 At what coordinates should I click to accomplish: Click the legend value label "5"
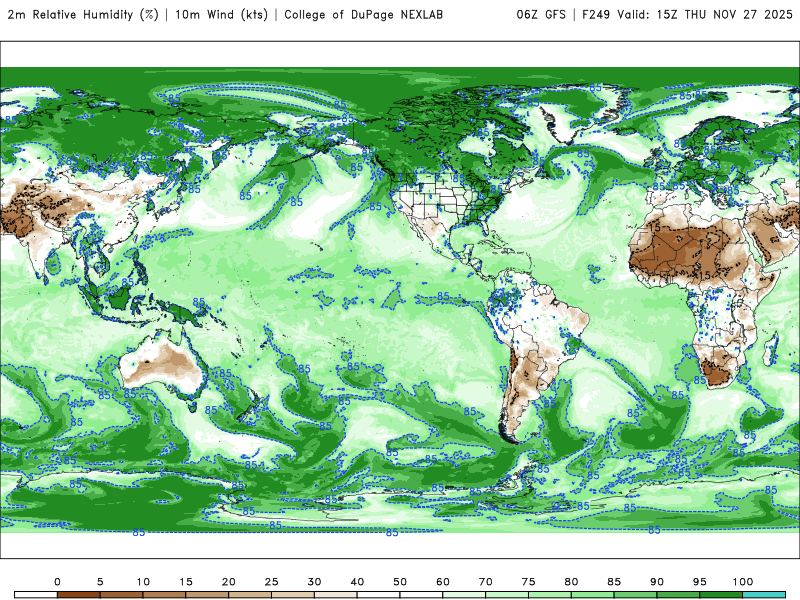(100, 582)
